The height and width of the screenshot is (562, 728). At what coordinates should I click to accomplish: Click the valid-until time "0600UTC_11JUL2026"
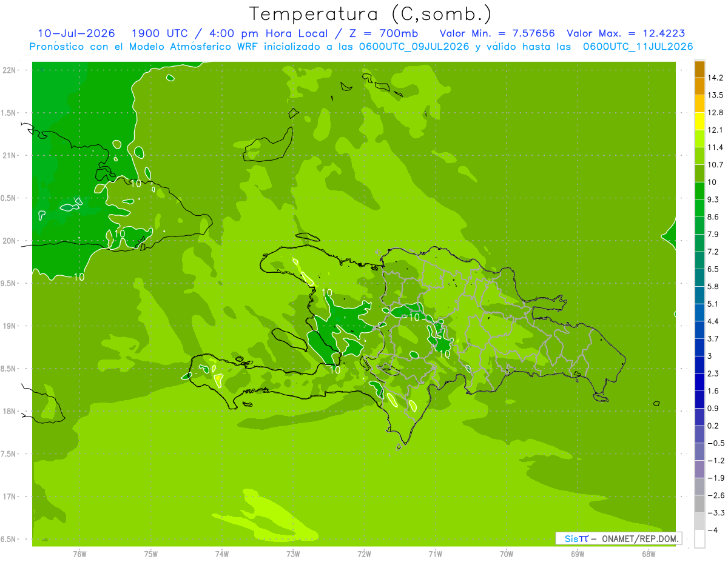[638, 47]
